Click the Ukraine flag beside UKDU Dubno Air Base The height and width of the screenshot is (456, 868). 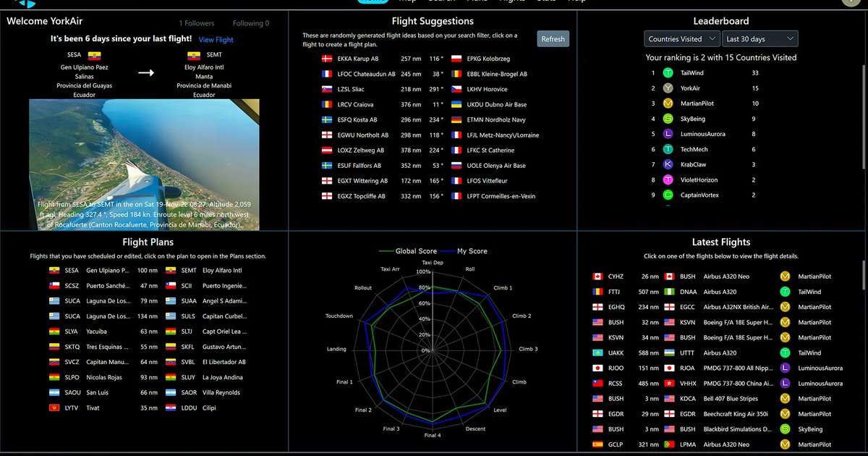[456, 104]
